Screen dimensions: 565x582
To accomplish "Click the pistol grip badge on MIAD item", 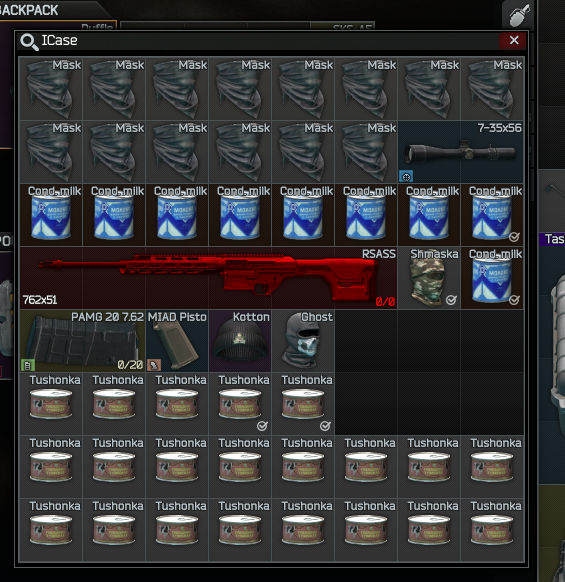I will pos(154,366).
